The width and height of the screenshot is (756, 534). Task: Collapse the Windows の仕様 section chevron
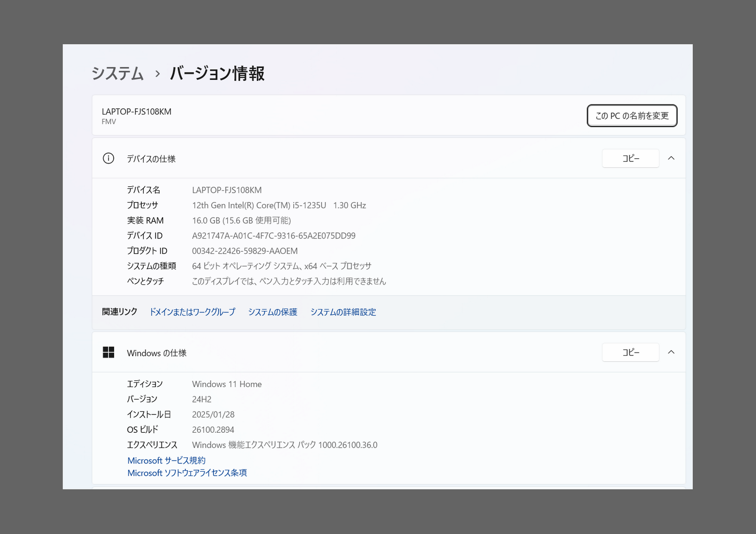[x=671, y=352]
